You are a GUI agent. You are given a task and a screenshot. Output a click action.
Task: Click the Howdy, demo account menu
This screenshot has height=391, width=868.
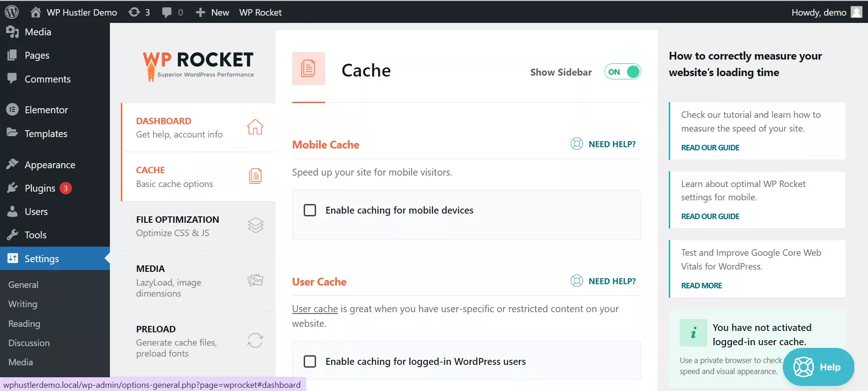pos(826,12)
